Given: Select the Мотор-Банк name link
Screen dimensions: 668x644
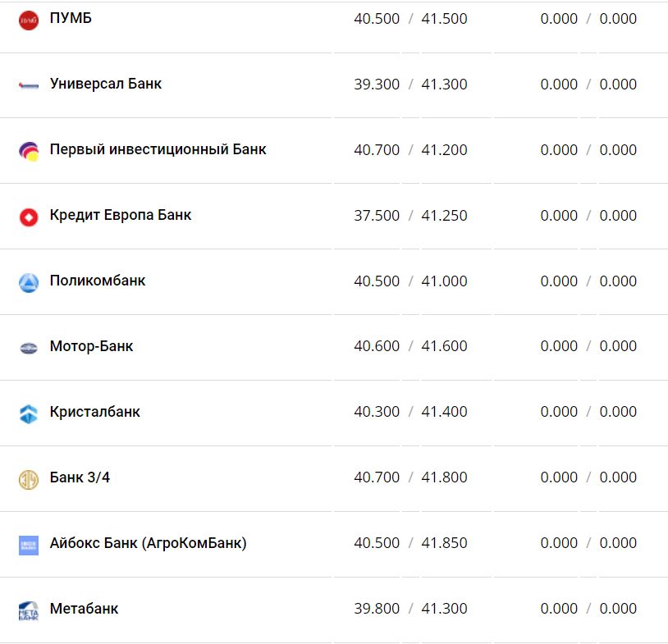Looking at the screenshot, I should [x=91, y=346].
